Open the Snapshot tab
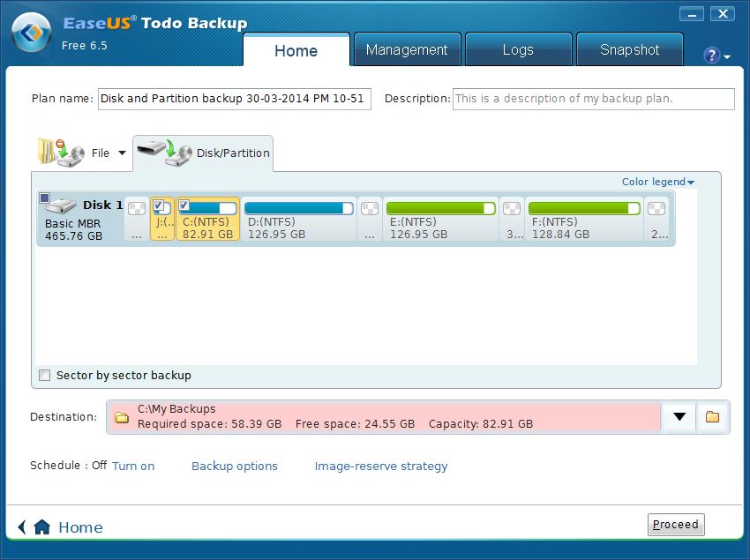 pos(629,49)
